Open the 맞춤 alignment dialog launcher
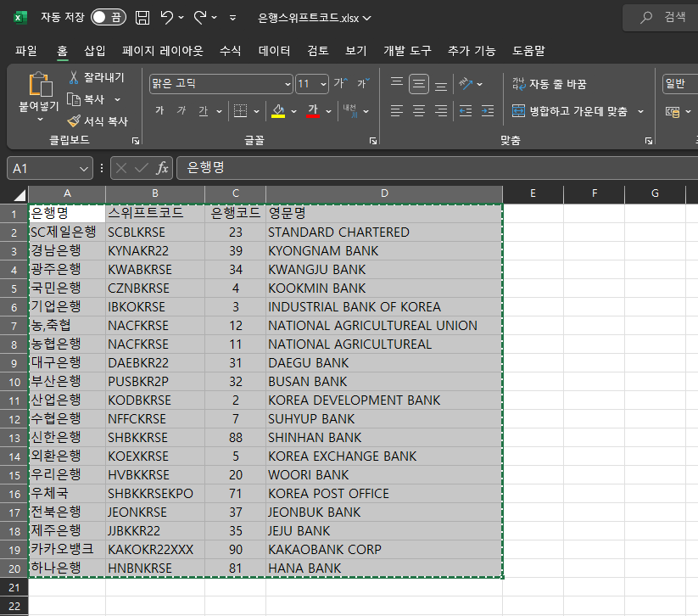The height and width of the screenshot is (616, 698). coord(649,141)
